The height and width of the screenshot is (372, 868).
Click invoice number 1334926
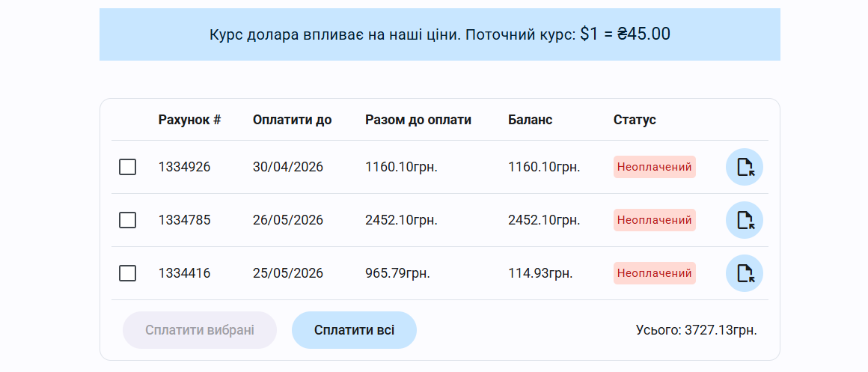pos(184,167)
